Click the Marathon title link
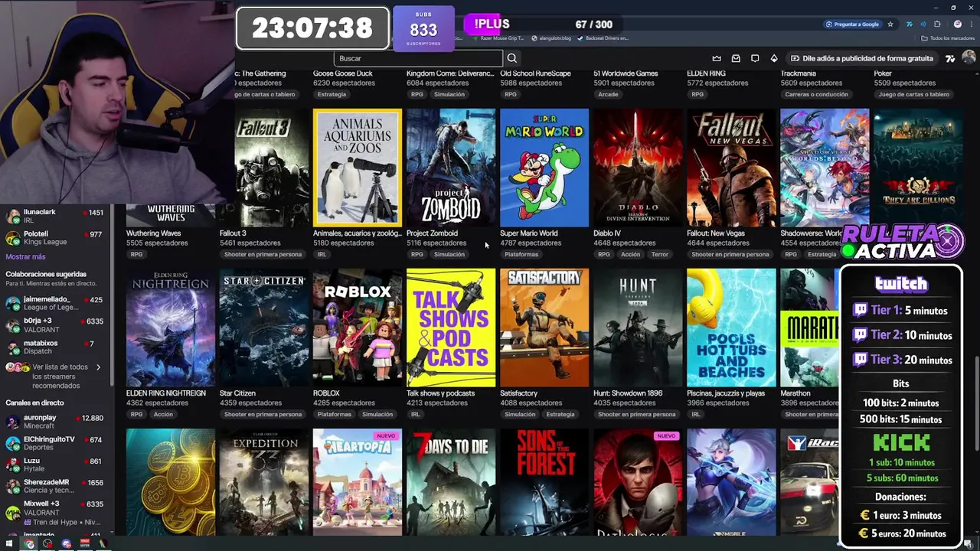980x551 pixels. 795,393
